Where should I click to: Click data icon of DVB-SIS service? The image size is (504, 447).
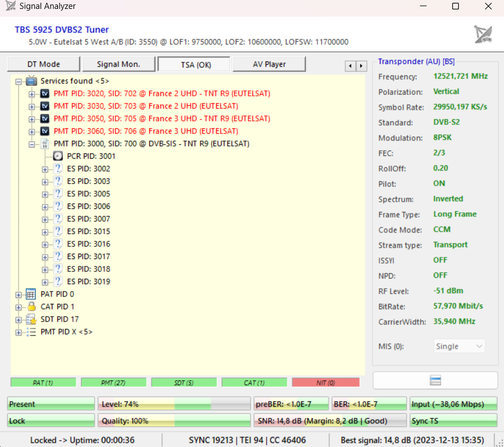coord(45,144)
